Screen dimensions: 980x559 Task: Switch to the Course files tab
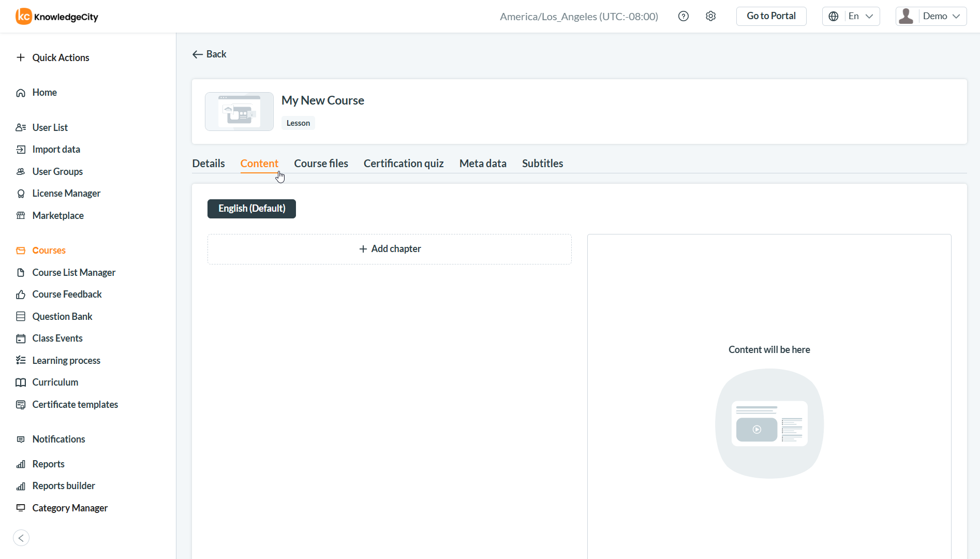pos(321,164)
